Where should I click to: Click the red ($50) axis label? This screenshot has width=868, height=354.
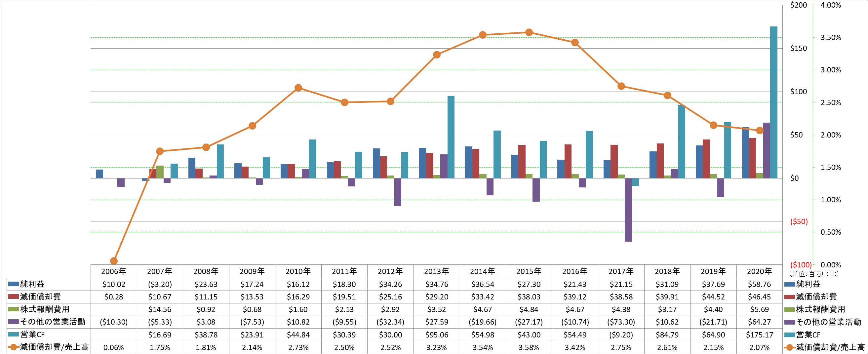click(799, 221)
